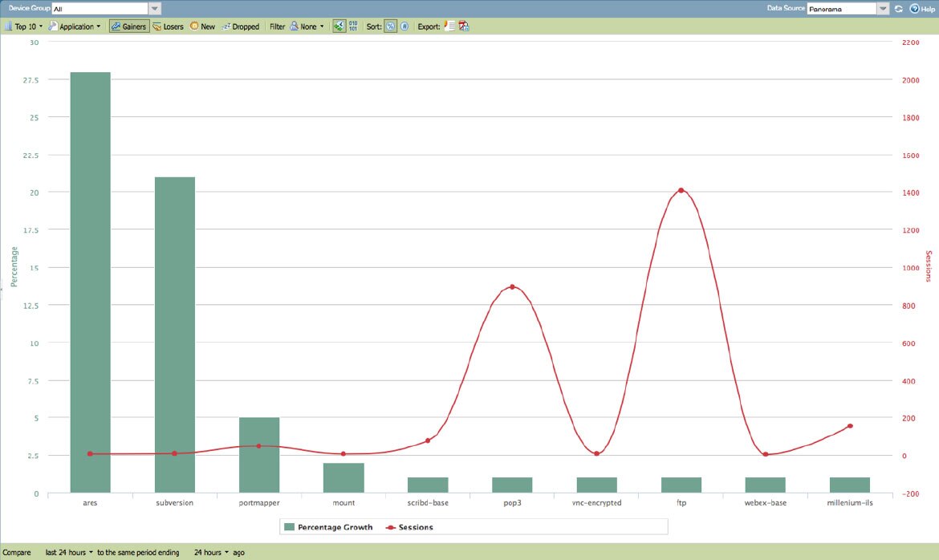Change the 'last 24 hours' compare period
939x560 pixels.
(69, 552)
